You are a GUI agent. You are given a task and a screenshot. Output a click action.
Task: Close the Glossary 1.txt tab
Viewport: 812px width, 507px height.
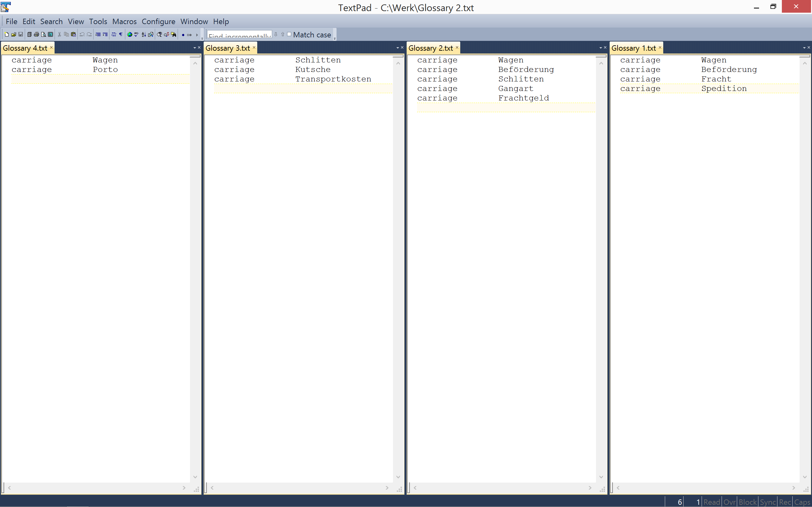[x=660, y=48]
